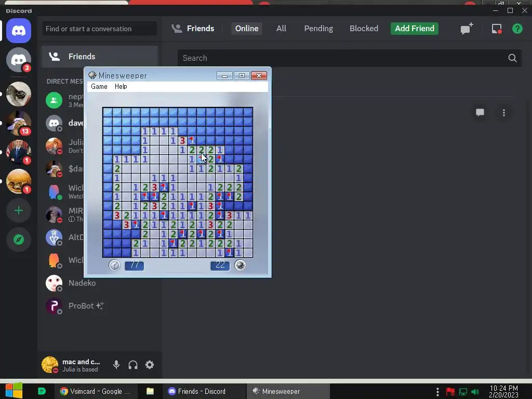This screenshot has height=399, width=532.
Task: Click green chat app taskbar icon
Action: (x=42, y=391)
